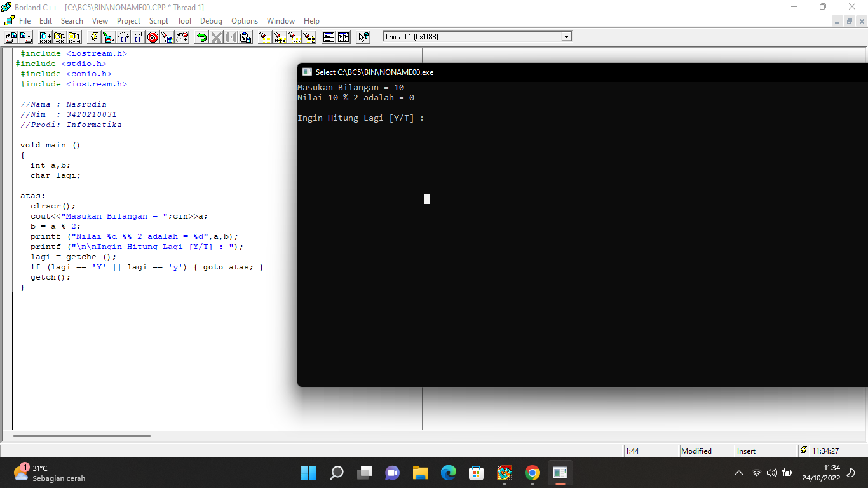868x488 pixels.
Task: Click the Build all folder icon
Action: click(74, 37)
